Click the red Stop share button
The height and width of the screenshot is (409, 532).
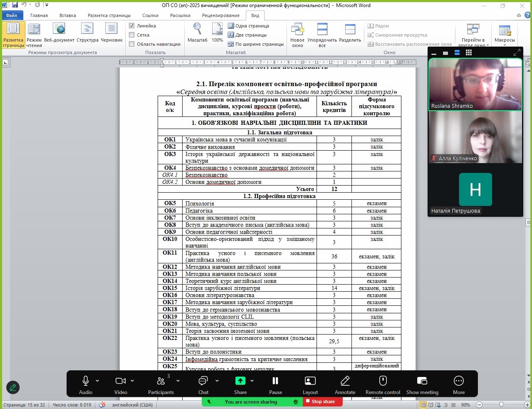pos(322,402)
